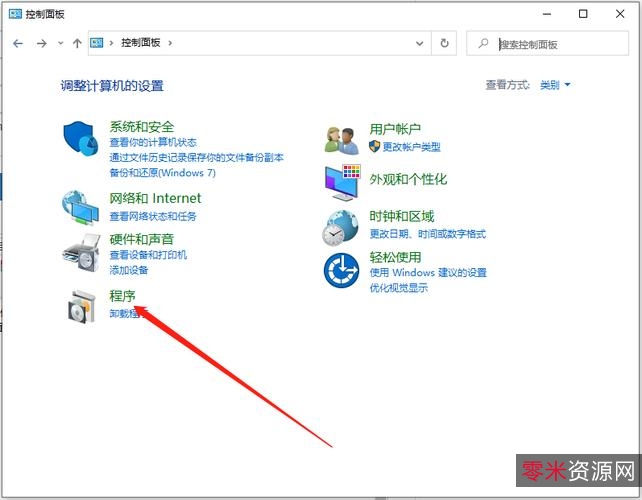Open the Ease of Access icon
This screenshot has width=642, height=500.
pyautogui.click(x=341, y=270)
